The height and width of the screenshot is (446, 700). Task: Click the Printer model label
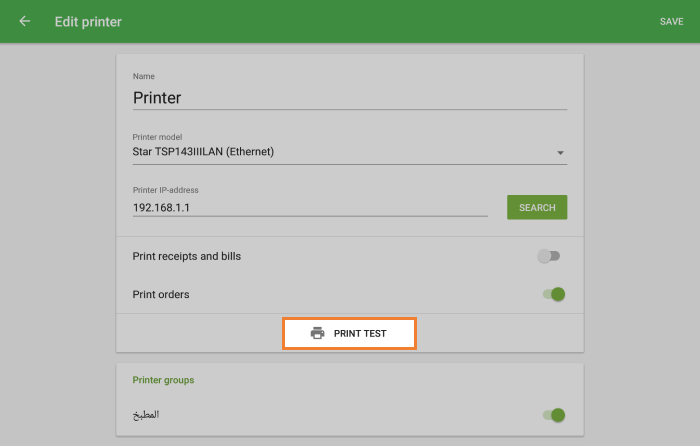coord(157,137)
